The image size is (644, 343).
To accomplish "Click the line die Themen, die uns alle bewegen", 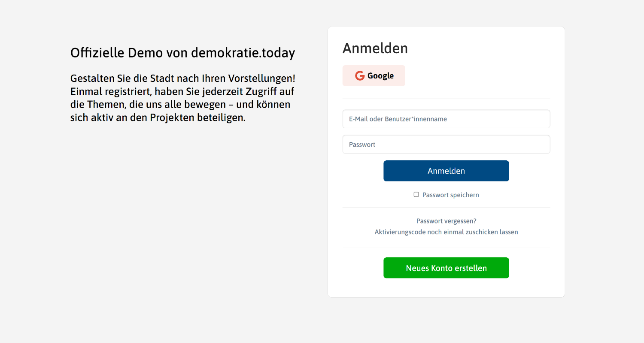I will tap(180, 105).
